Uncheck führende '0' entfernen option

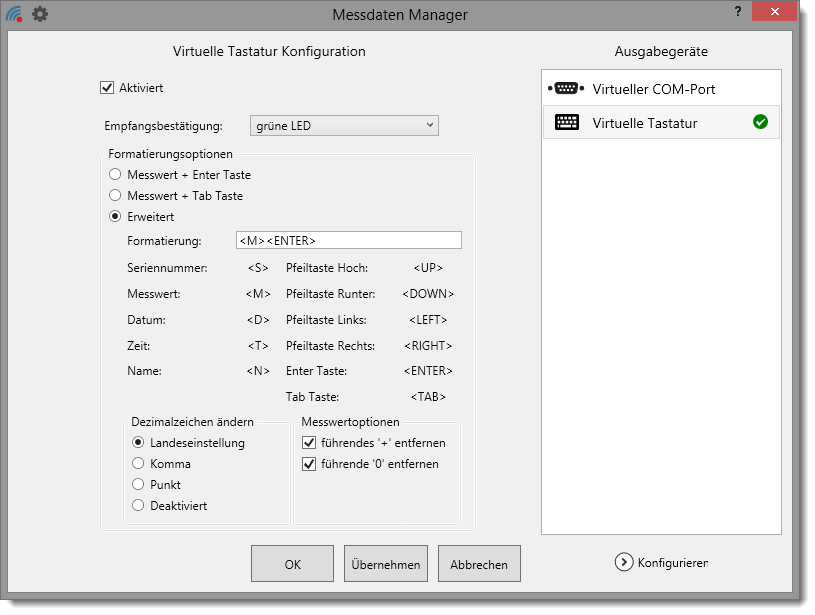pyautogui.click(x=309, y=464)
